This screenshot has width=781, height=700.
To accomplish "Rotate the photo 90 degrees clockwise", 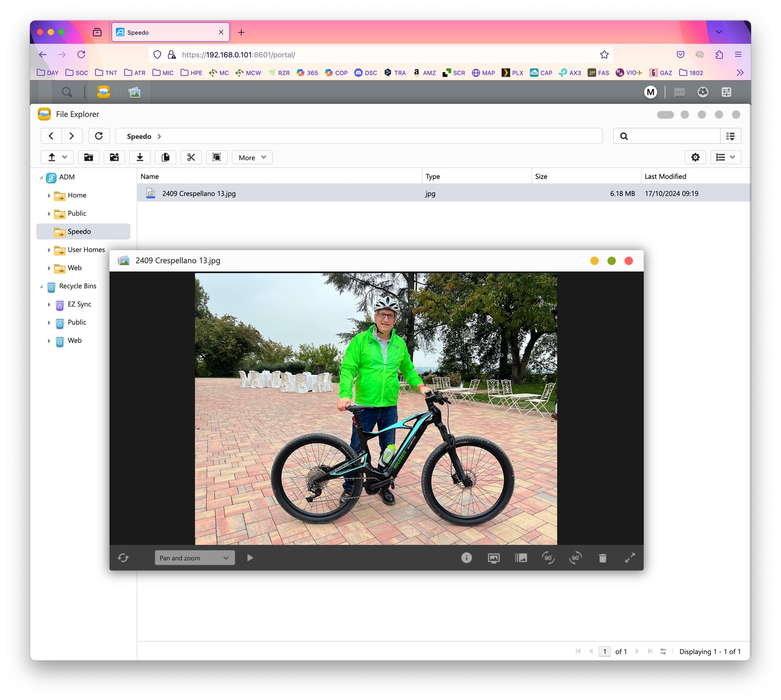I will [575, 558].
